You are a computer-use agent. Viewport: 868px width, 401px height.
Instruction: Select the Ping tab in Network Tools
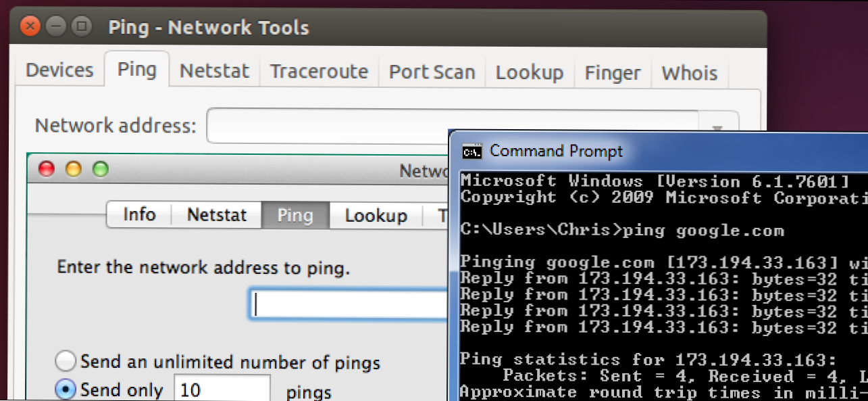point(137,69)
